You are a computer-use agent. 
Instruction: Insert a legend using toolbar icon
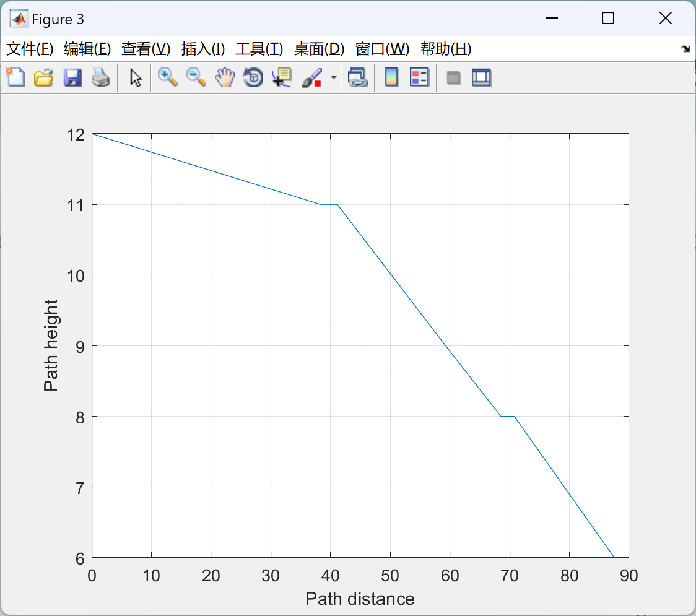point(419,77)
